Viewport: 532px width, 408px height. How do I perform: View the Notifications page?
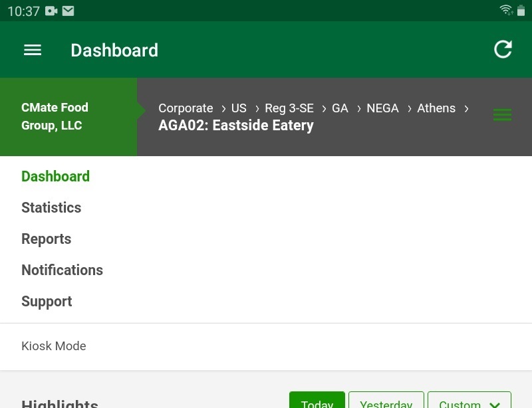point(62,270)
